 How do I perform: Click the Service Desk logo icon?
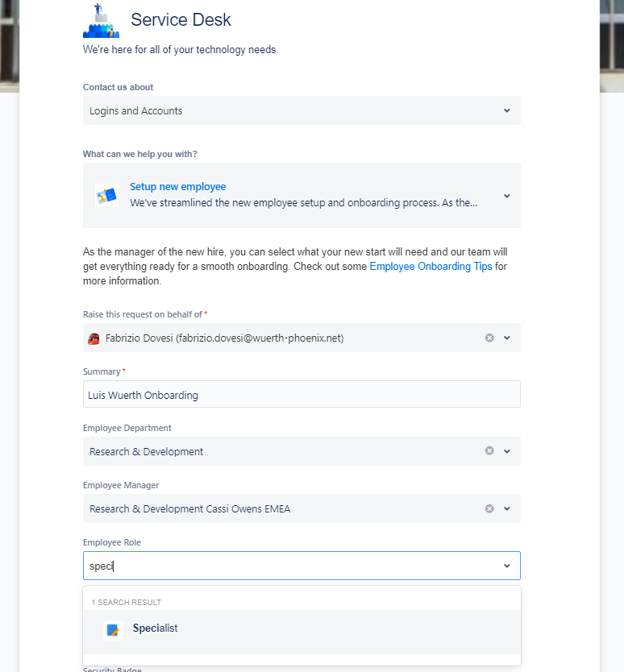[102, 20]
